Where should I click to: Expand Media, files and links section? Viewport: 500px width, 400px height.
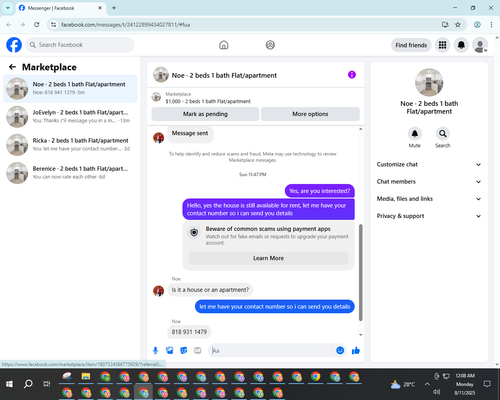429,199
